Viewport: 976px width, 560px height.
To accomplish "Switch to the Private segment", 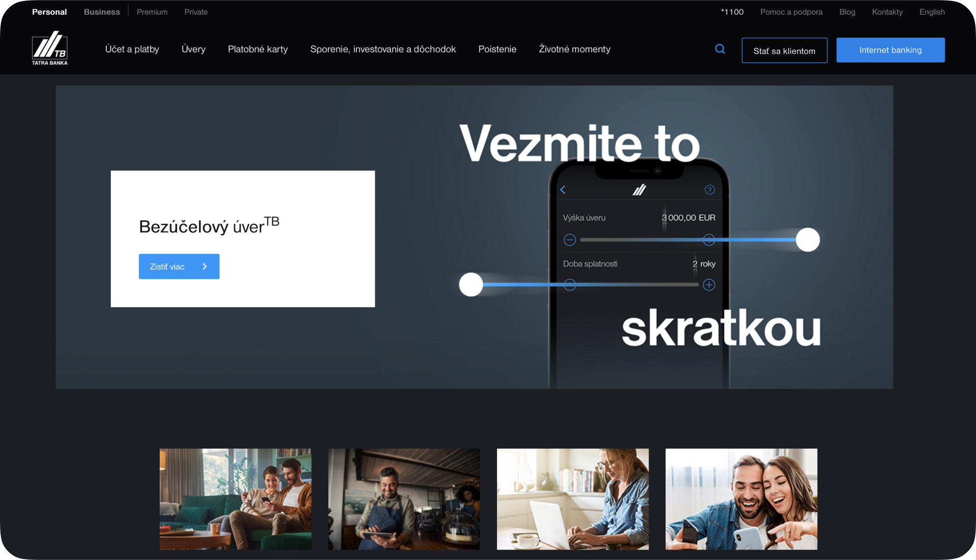I will tap(196, 12).
